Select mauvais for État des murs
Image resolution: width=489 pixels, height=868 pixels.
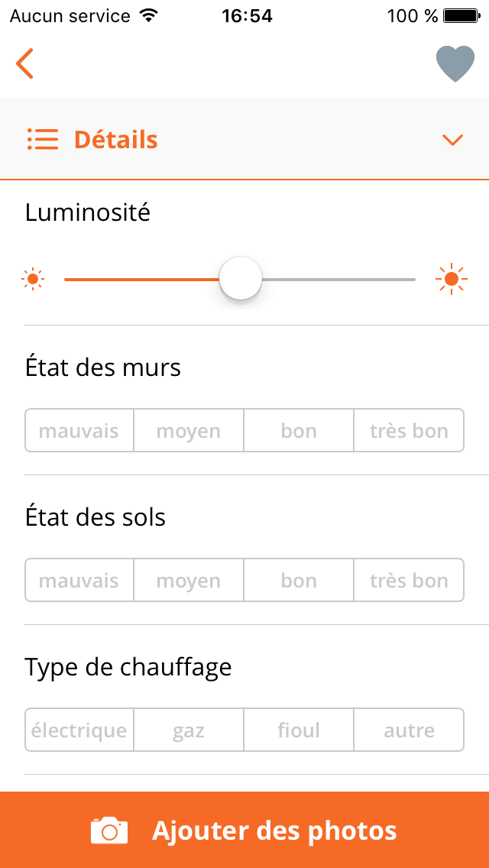pos(79,431)
